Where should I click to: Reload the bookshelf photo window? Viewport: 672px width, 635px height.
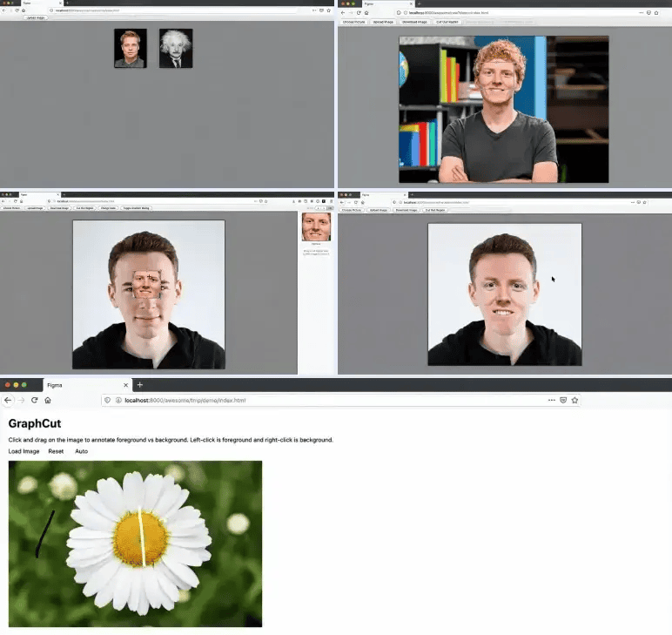pyautogui.click(x=359, y=13)
